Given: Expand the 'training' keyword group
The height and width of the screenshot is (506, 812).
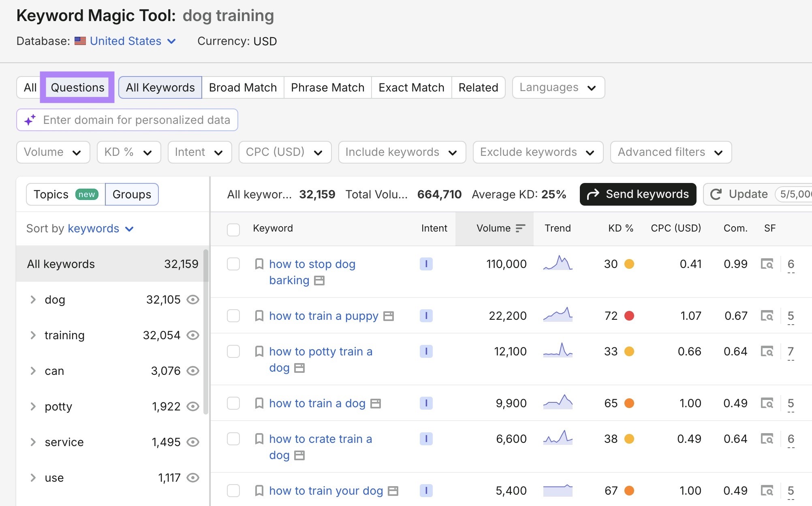Looking at the screenshot, I should click(x=33, y=335).
